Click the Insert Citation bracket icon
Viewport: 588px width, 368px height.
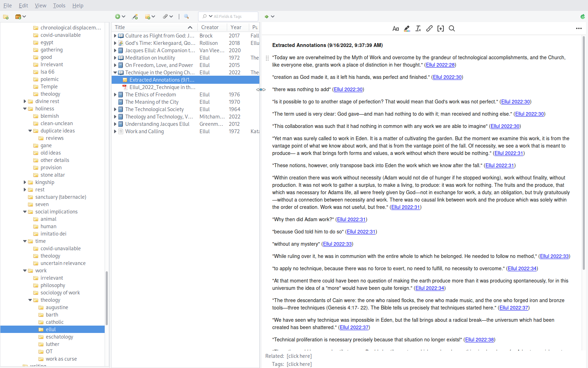[x=440, y=29]
